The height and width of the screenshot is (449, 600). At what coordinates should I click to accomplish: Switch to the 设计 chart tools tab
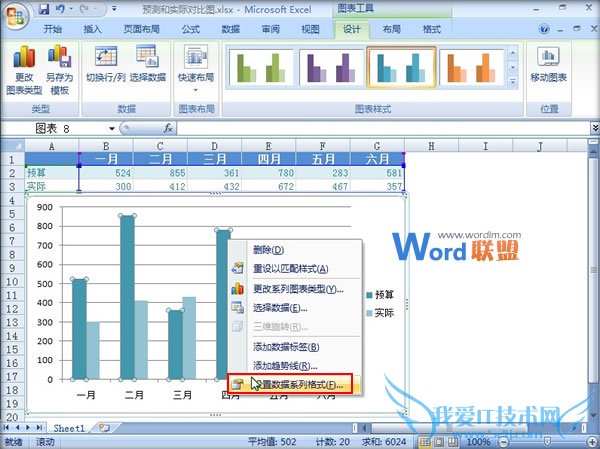(x=352, y=29)
